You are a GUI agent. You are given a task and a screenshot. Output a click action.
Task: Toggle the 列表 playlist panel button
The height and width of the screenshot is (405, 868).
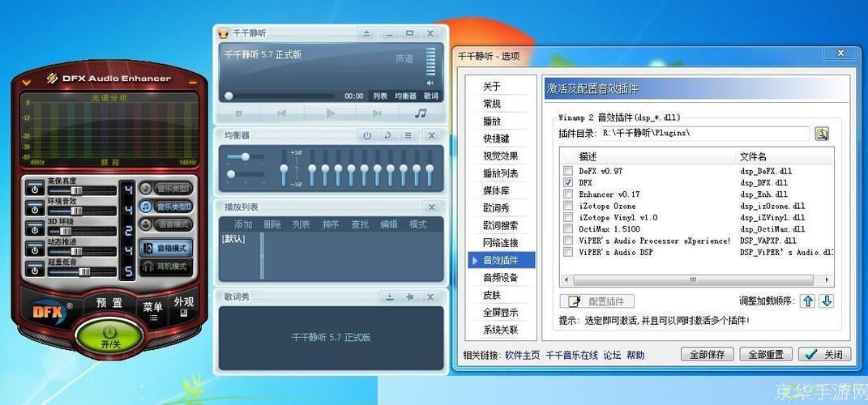point(380,96)
